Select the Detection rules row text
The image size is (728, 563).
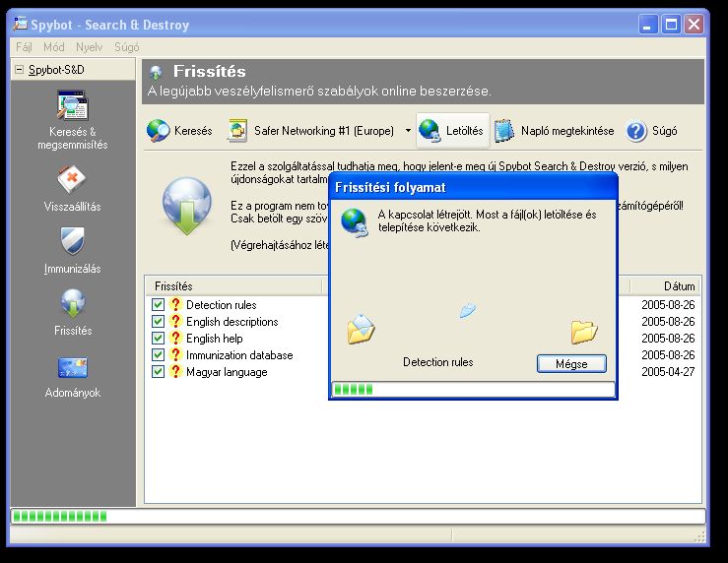tap(222, 305)
